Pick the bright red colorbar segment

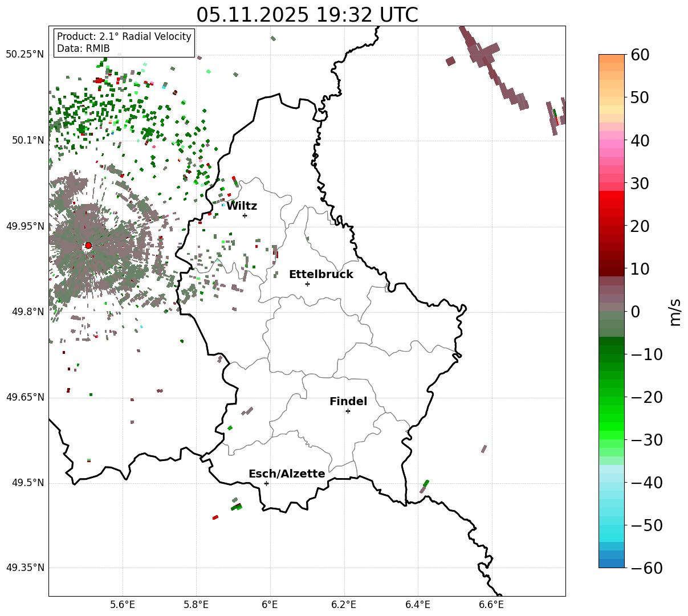click(x=612, y=195)
